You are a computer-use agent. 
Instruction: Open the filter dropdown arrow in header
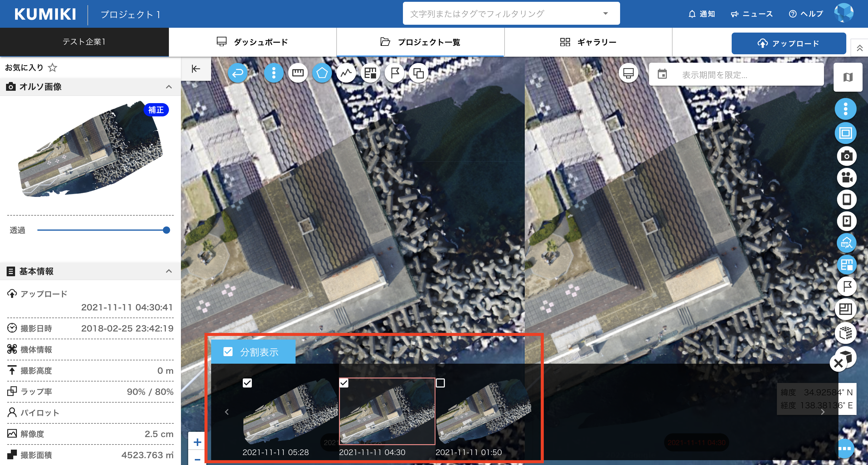click(606, 14)
